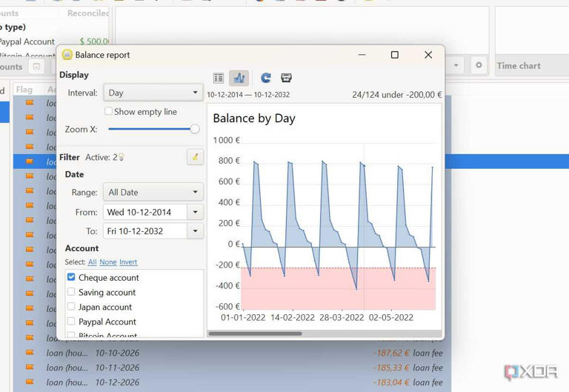569x392 pixels.
Task: Select the chart view icon
Action: click(239, 78)
